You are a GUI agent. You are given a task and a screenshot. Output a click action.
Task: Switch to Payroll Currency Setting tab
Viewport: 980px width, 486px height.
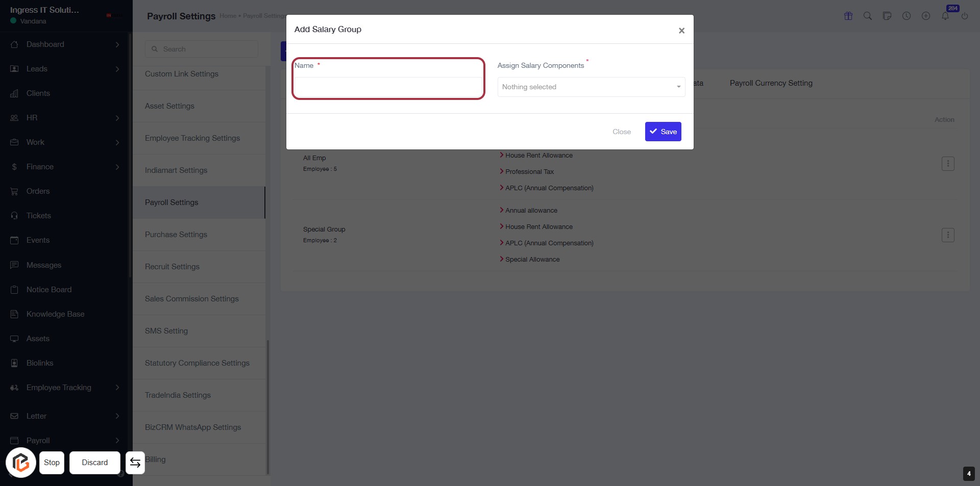[x=771, y=83]
